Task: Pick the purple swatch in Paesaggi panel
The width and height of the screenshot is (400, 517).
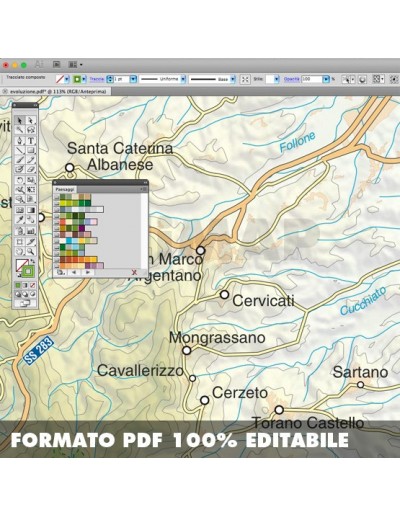Action: (x=82, y=228)
